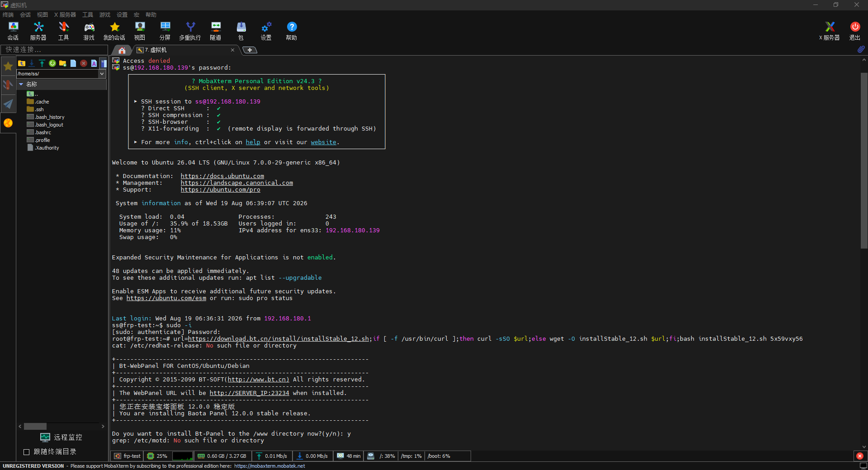868x470 pixels.
Task: Create a new folder in SFTP browser
Action: pyautogui.click(x=63, y=63)
